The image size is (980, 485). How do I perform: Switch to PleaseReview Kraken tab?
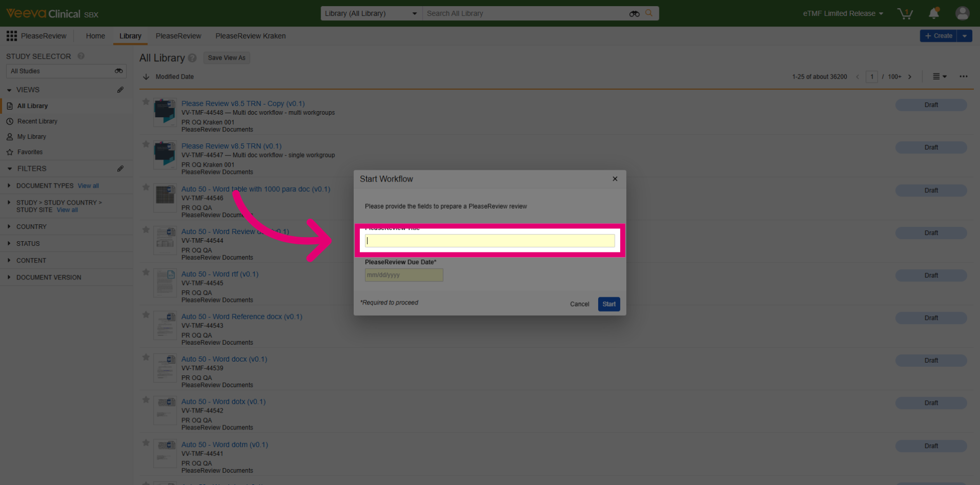tap(251, 36)
